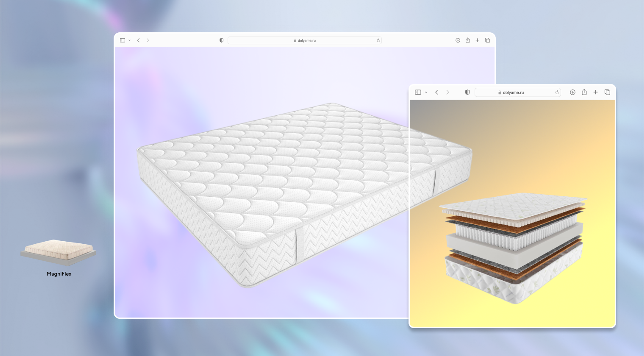Reload page in the small browser window
This screenshot has height=356, width=644.
click(x=557, y=92)
